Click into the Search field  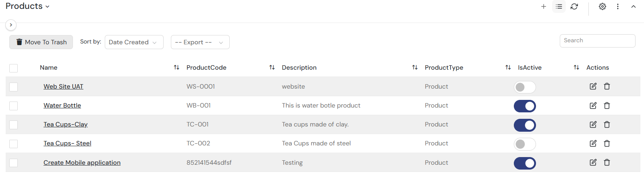pos(597,41)
